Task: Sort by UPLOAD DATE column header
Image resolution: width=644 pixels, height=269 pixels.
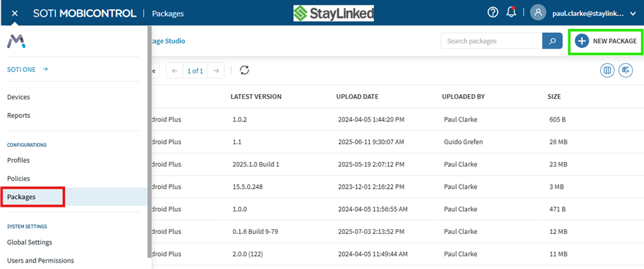Action: point(358,97)
